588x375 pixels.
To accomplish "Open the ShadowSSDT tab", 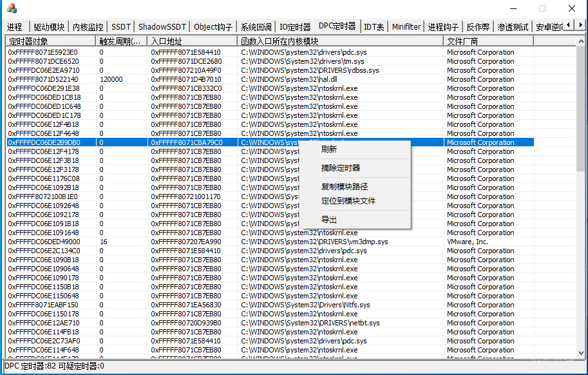I will point(162,27).
